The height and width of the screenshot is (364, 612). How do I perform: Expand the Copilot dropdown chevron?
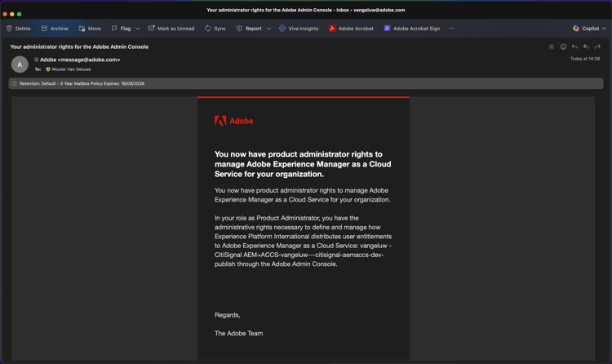[x=604, y=29]
